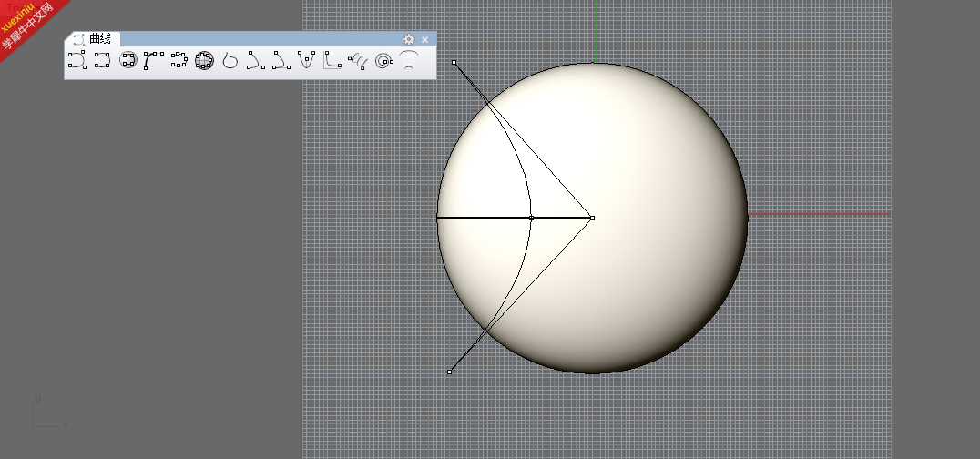Choose the curve on mesh sphere tool
Viewport: 980px width, 459px height.
click(x=204, y=61)
